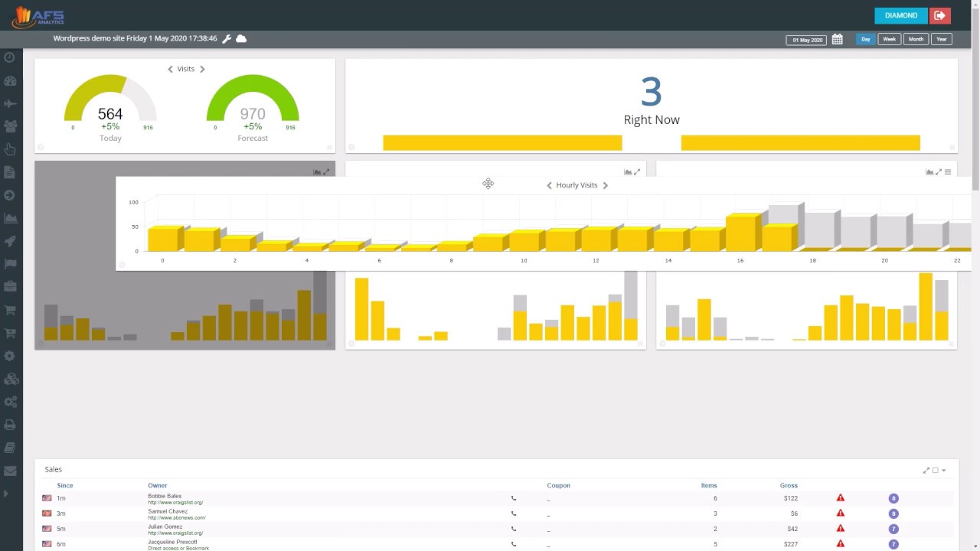Go to previous chart before Hourly Visits
The width and height of the screenshot is (980, 551).
549,185
